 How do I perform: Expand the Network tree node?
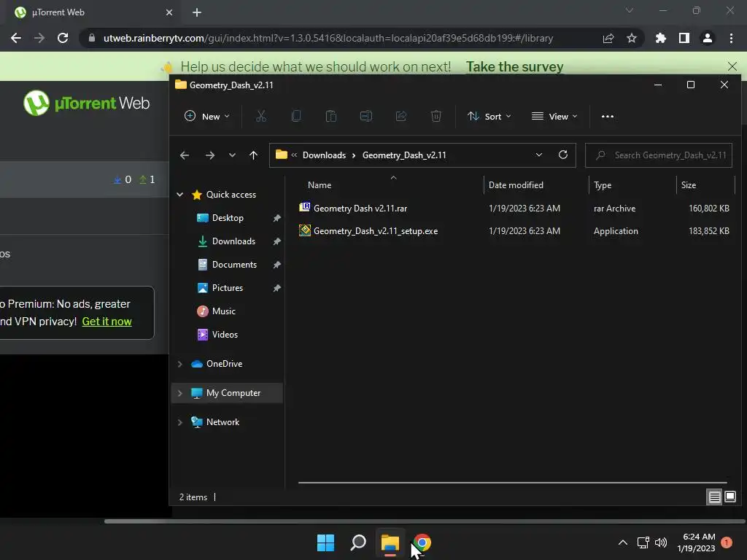(180, 422)
